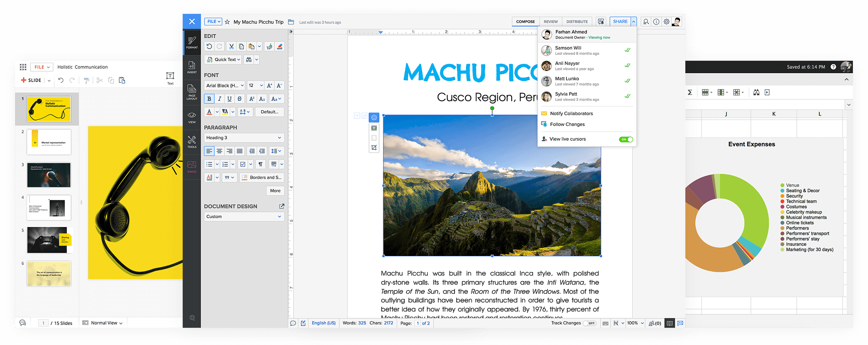Center align the paragraph
Viewport: 868px width, 345px height.
[x=219, y=151]
